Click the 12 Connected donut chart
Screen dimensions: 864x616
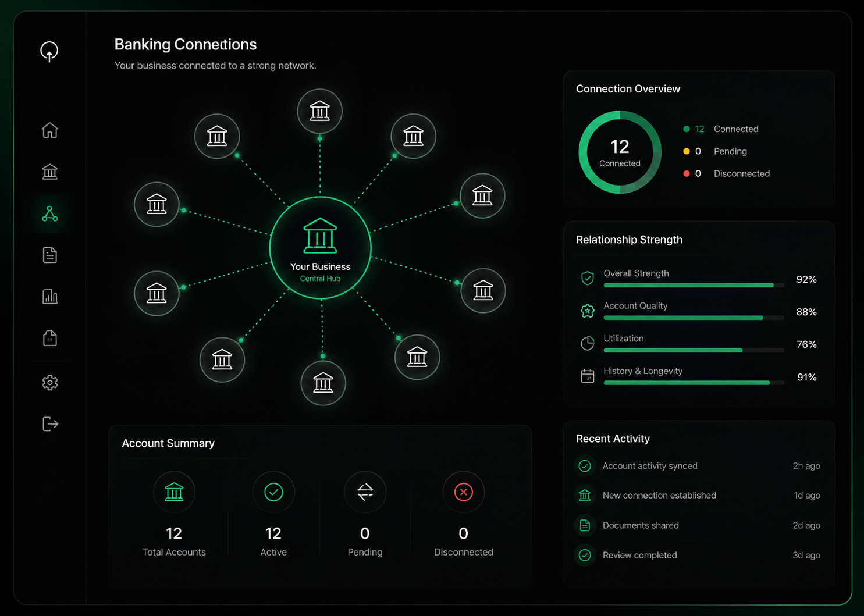pyautogui.click(x=620, y=152)
